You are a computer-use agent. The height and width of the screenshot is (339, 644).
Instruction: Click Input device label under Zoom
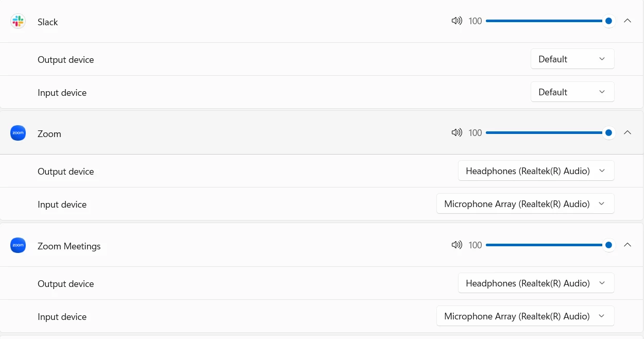pyautogui.click(x=62, y=205)
